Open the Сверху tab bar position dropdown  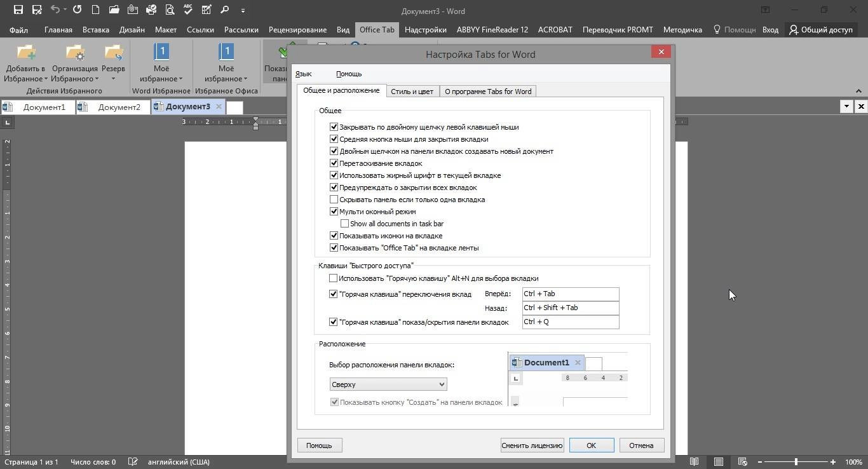tap(388, 384)
